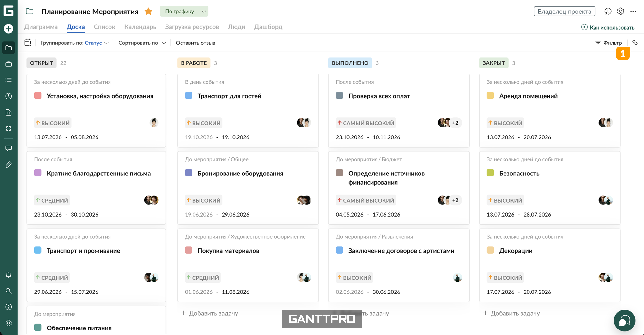Viewport: 644px width, 335px height.
Task: Open the notifications bell icon
Action: (8, 275)
